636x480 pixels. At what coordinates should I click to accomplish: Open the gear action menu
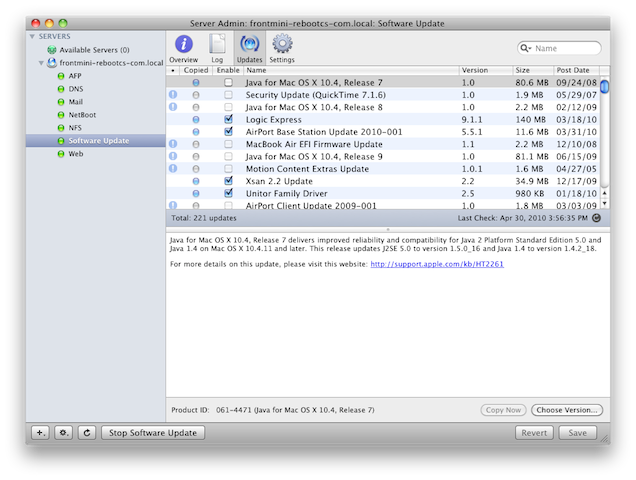(63, 433)
